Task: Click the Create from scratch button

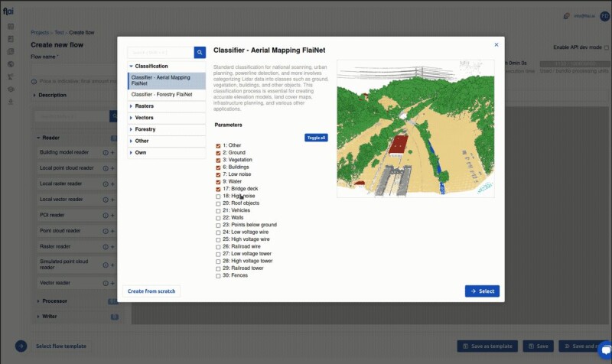Action: point(151,291)
